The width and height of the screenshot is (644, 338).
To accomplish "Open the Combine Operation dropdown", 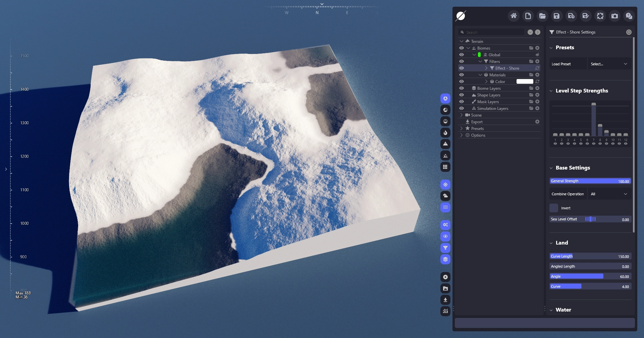I will pyautogui.click(x=609, y=194).
